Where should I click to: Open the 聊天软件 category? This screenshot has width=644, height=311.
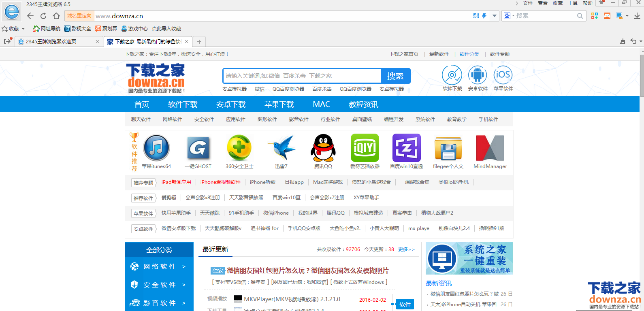pyautogui.click(x=141, y=119)
